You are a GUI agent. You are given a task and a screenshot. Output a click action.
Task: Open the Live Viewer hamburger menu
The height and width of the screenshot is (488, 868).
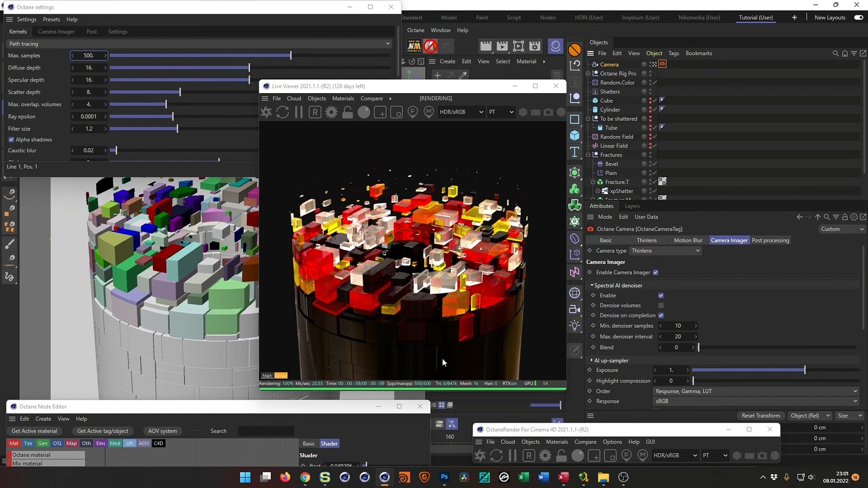(x=265, y=98)
